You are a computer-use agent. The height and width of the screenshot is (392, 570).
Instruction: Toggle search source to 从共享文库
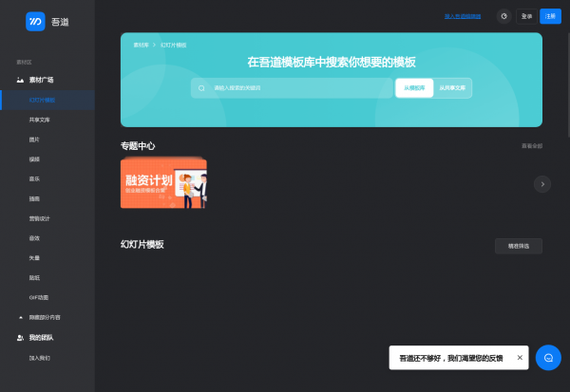452,88
